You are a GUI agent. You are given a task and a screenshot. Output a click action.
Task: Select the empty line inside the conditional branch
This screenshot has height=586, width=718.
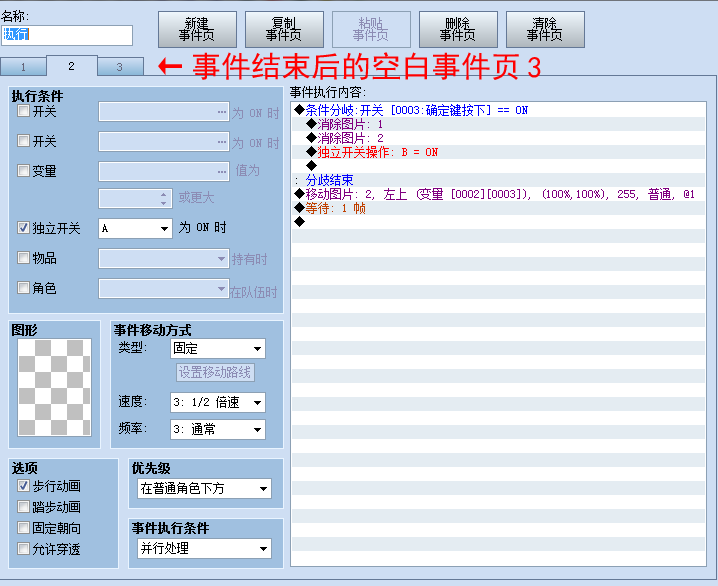(498, 166)
